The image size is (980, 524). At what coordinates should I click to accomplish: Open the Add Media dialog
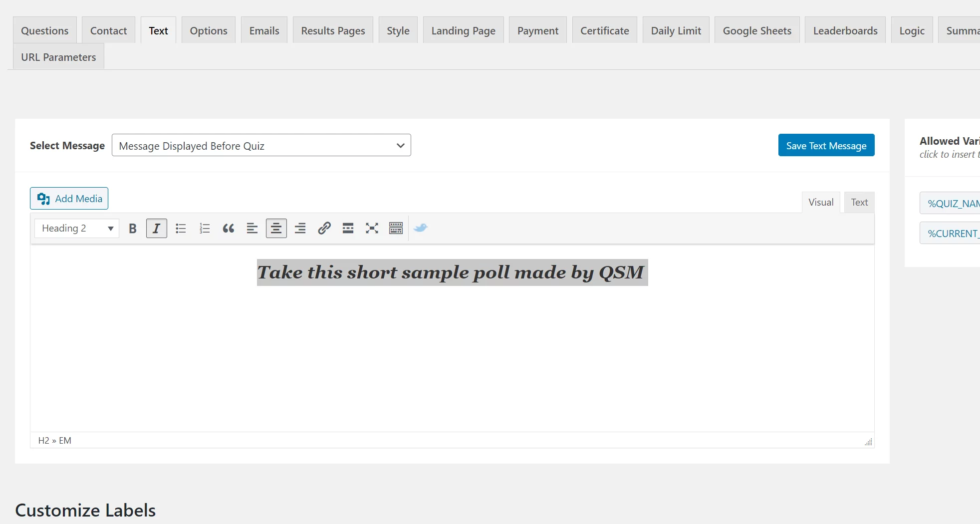pos(69,198)
